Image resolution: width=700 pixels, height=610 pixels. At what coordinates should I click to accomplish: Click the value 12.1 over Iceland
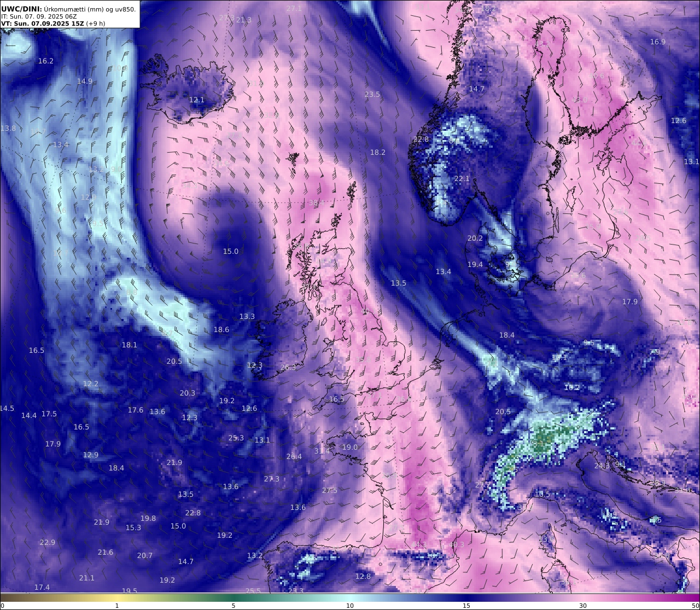[x=197, y=100]
